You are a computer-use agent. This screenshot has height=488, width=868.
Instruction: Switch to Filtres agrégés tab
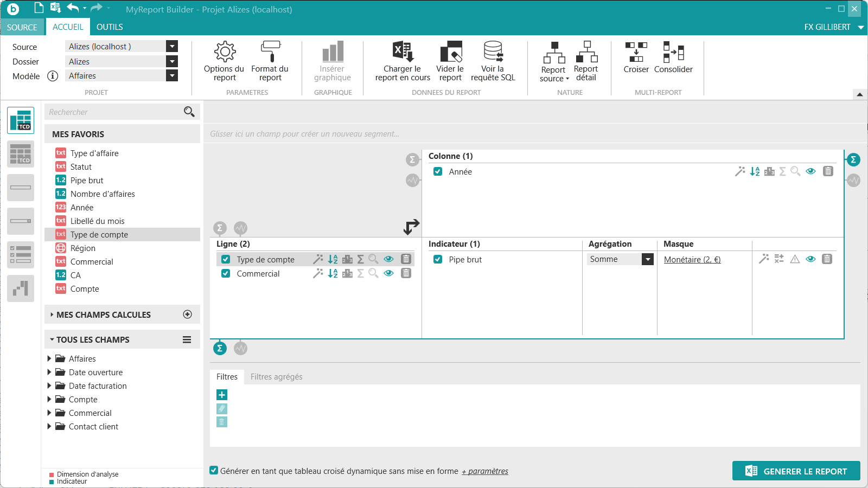click(x=276, y=377)
